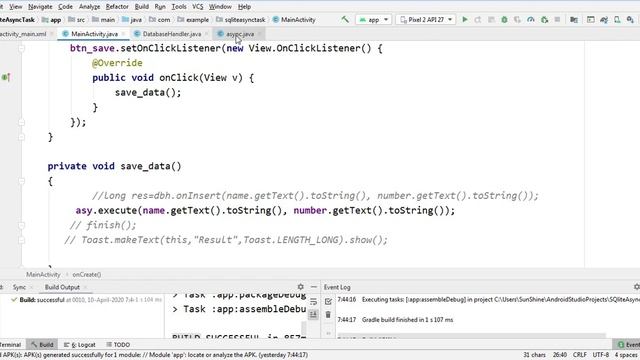Collapse the setOnClickListener code fold marker
This screenshot has width=640, height=360.
pos(22,49)
